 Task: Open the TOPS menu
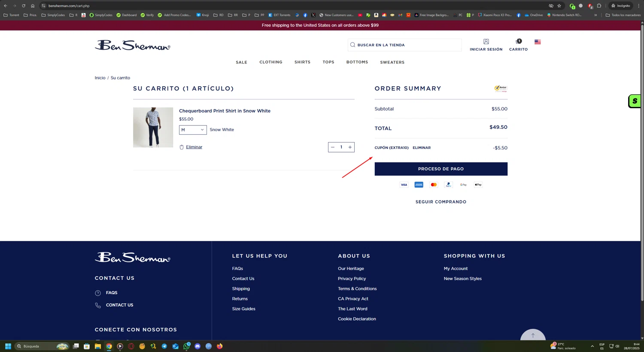[x=328, y=62]
